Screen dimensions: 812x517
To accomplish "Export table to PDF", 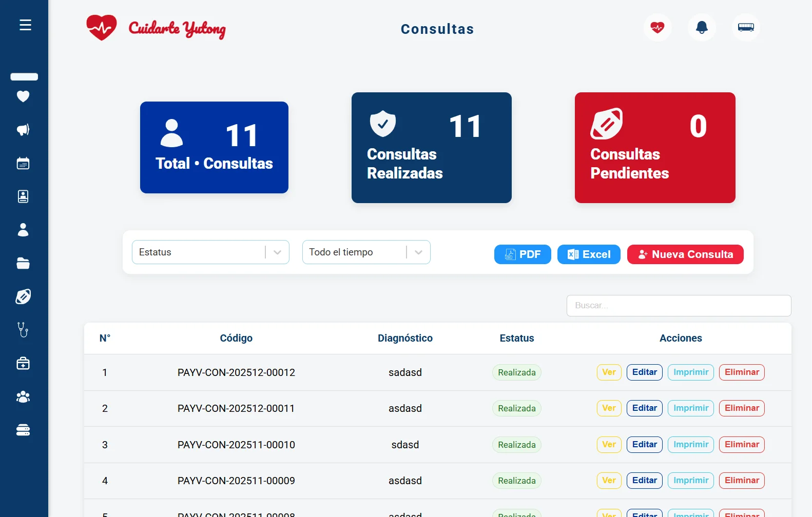I will click(x=523, y=254).
